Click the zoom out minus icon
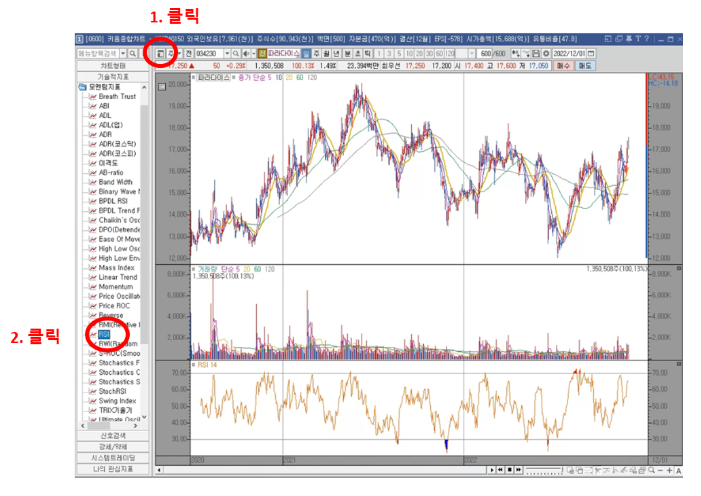The width and height of the screenshot is (701, 496). coord(660,470)
